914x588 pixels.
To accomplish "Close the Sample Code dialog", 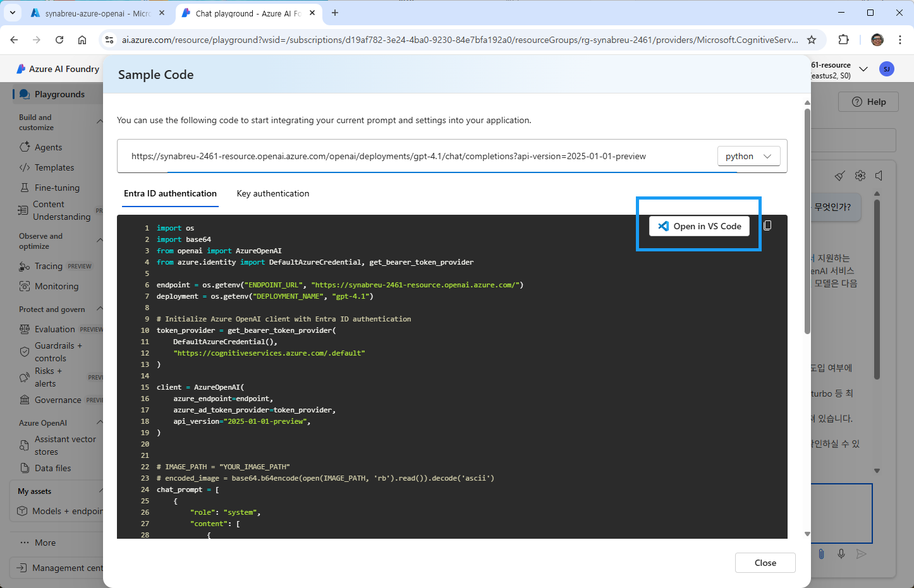I will 765,563.
